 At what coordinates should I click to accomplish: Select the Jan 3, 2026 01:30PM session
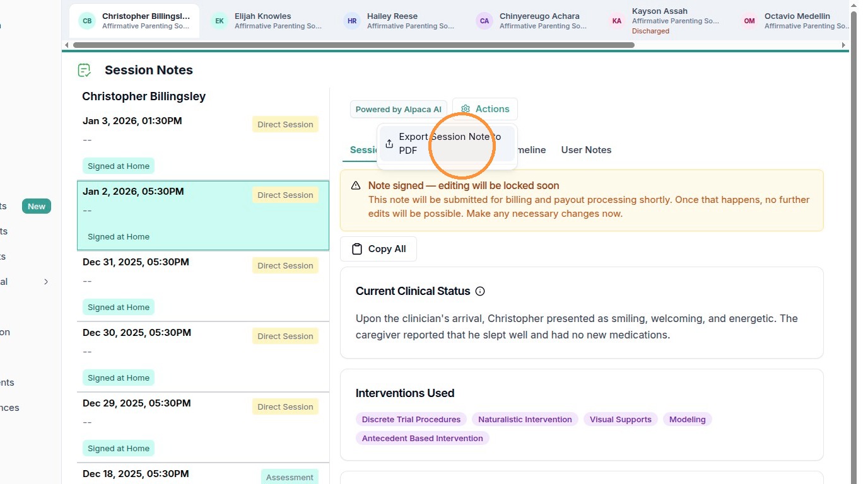pyautogui.click(x=203, y=146)
